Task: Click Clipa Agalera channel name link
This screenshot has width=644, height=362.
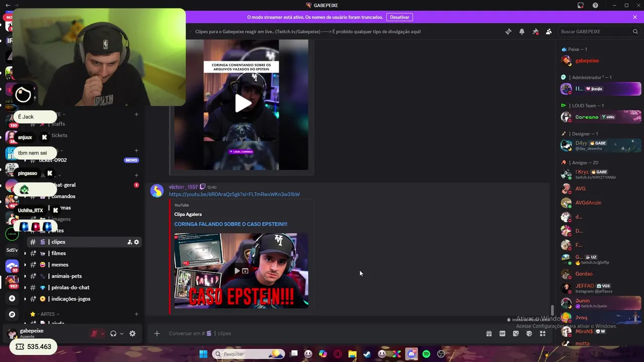Action: (188, 214)
